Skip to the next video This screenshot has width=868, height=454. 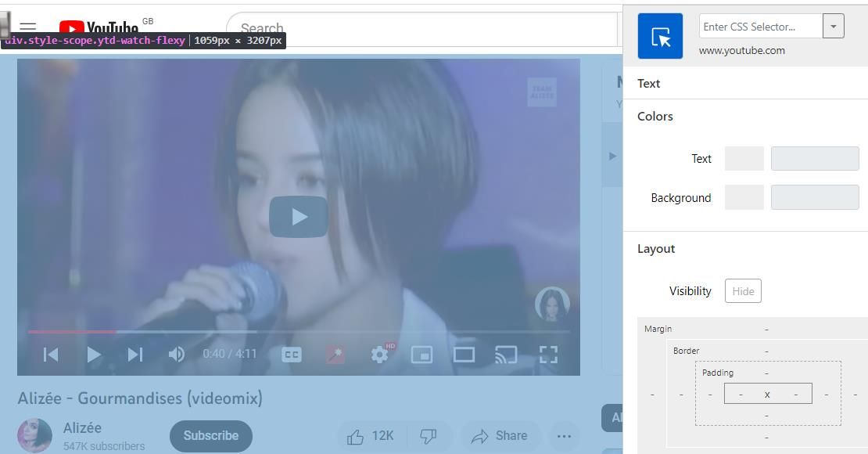pyautogui.click(x=135, y=355)
